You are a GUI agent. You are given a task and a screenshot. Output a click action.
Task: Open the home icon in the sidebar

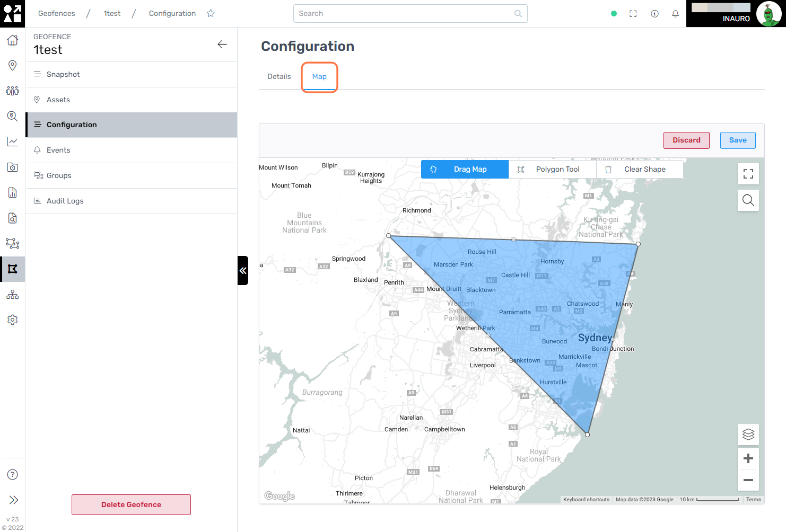tap(12, 40)
